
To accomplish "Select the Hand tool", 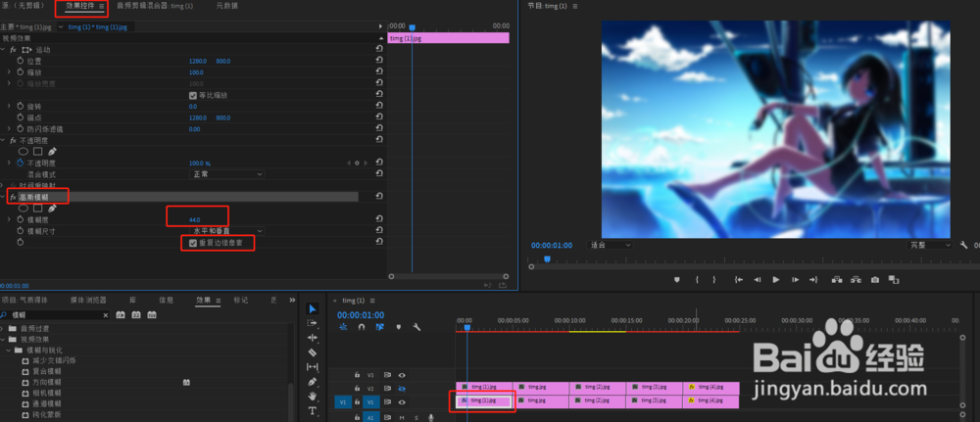I will (x=314, y=396).
